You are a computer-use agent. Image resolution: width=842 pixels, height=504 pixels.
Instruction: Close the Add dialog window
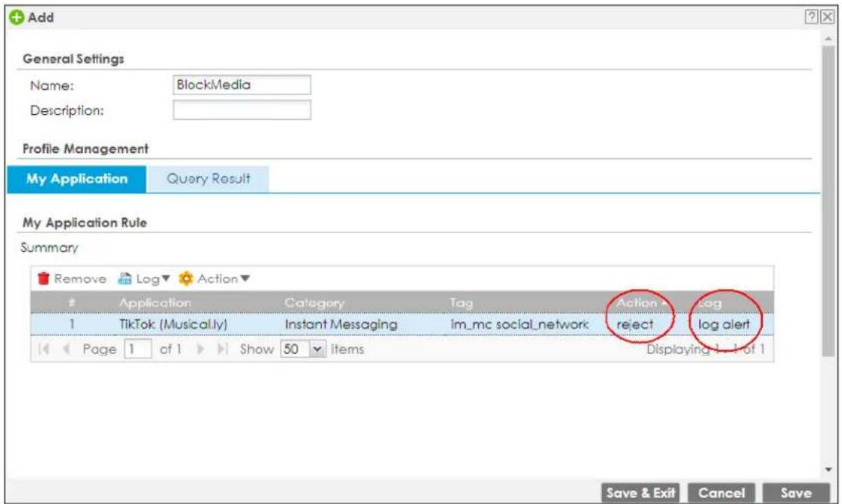(x=828, y=17)
